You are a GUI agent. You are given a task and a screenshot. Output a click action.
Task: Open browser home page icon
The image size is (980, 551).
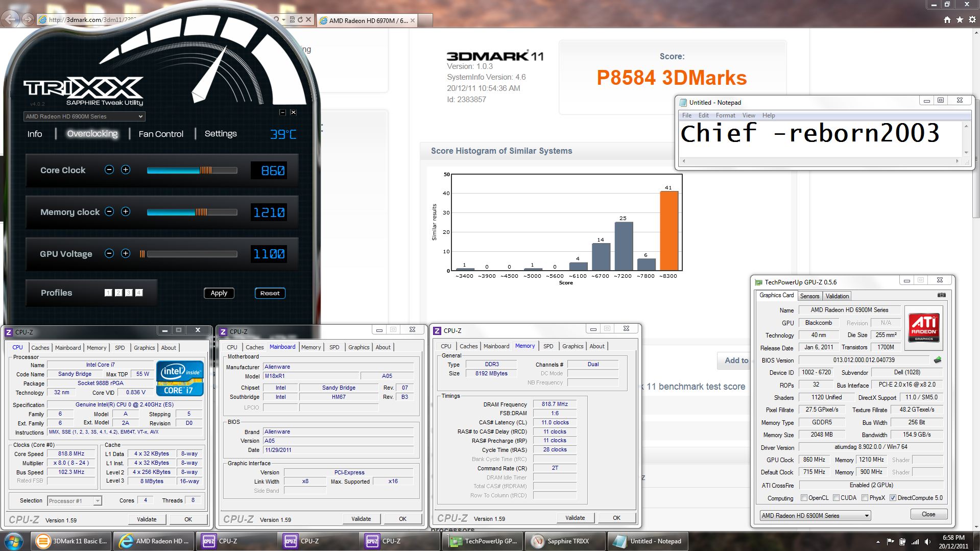(x=947, y=19)
